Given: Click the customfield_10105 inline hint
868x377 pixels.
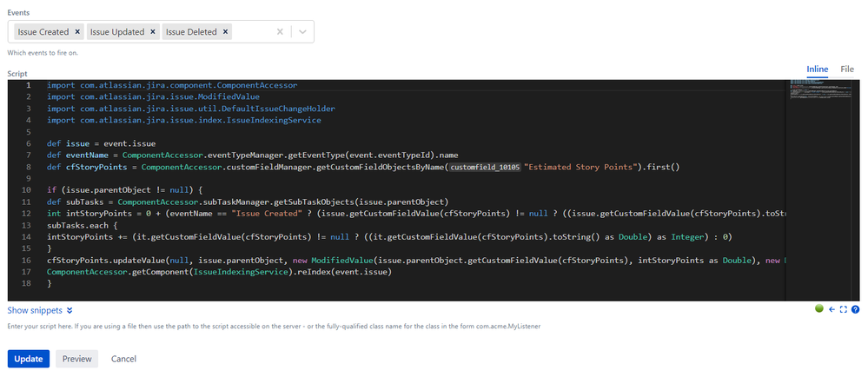Looking at the screenshot, I should (x=484, y=167).
